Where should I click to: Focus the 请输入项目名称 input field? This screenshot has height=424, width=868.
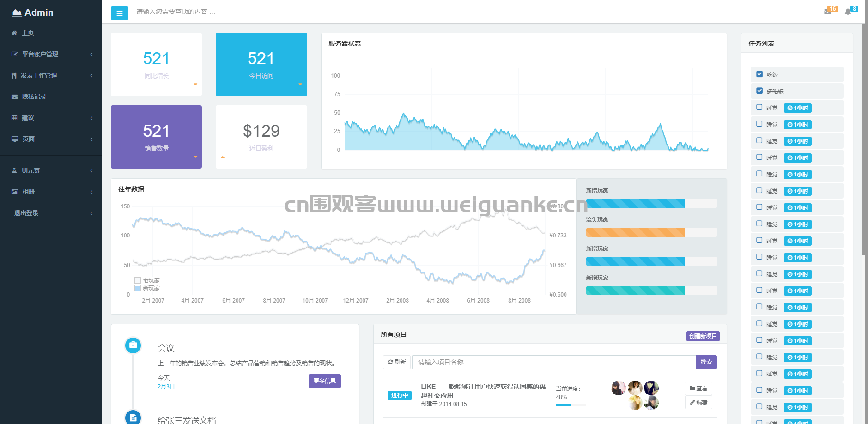554,362
